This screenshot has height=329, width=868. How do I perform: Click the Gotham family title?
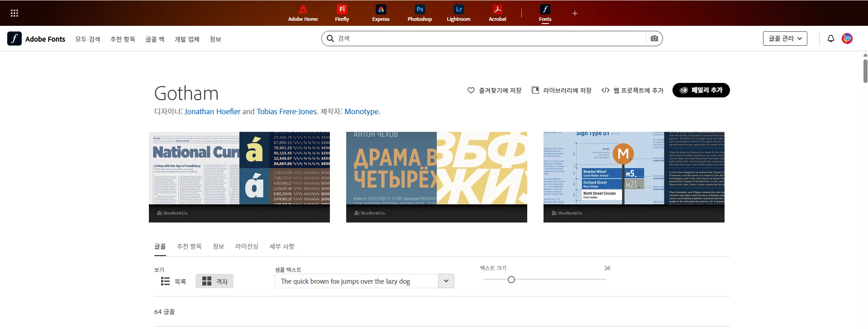186,93
